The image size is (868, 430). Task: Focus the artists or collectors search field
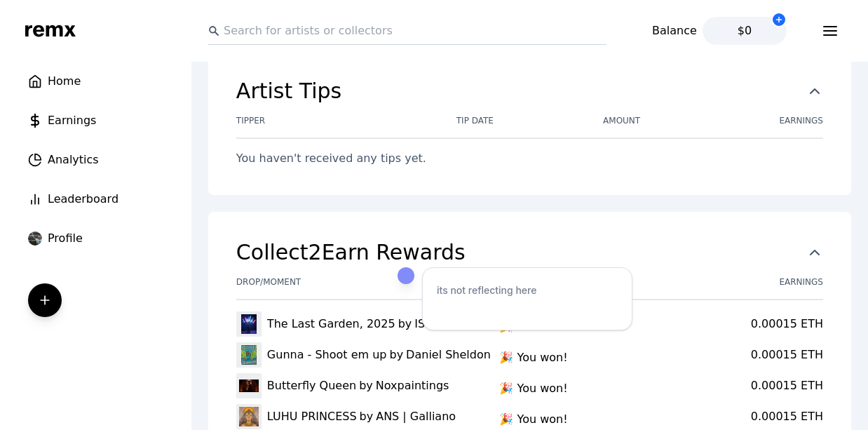pyautogui.click(x=414, y=31)
